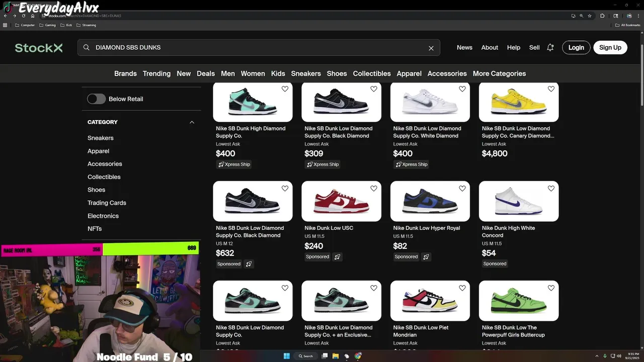Open the Canary Diamond shoe thumbnail

pos(519,102)
